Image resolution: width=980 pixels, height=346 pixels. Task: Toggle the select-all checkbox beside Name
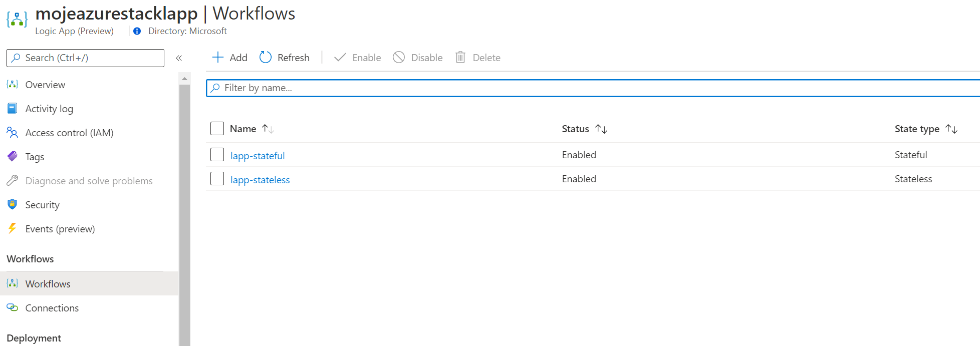coord(217,129)
